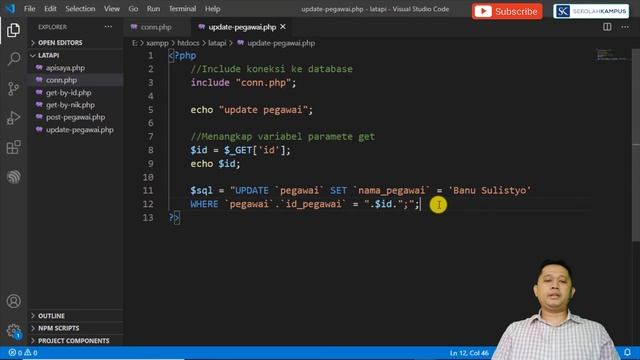Click the xampp breadcrumb segment

(x=157, y=43)
